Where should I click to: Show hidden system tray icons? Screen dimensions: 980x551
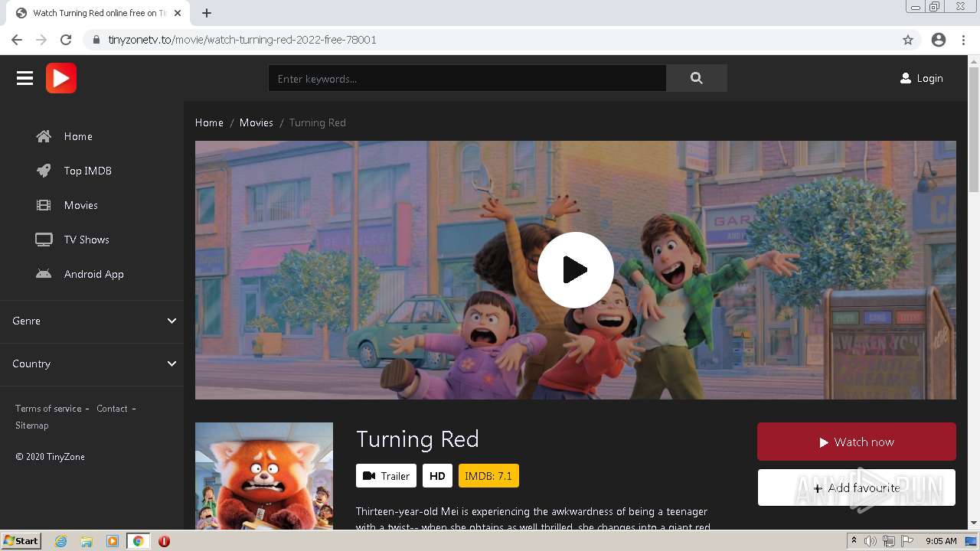pos(854,541)
